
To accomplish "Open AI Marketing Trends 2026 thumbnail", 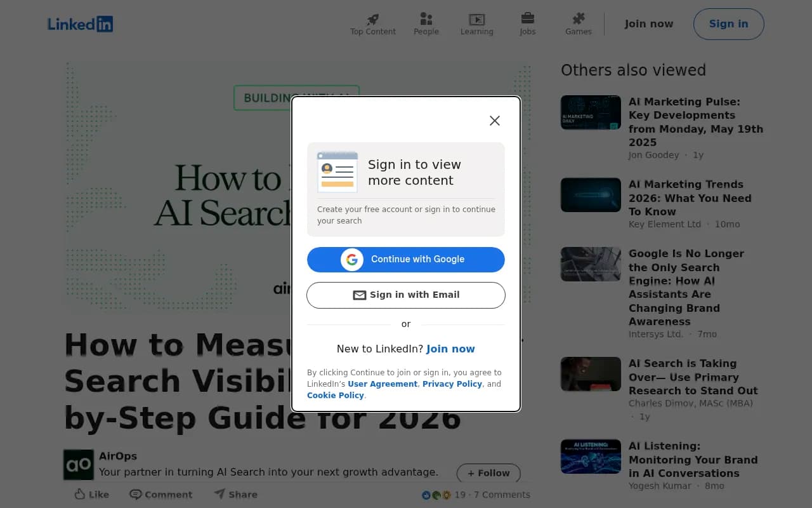I will coord(591,195).
